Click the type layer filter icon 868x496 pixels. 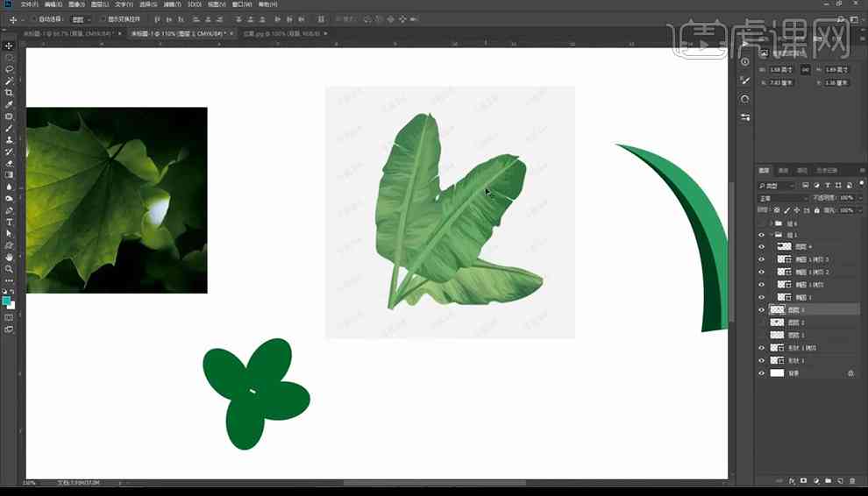(x=828, y=186)
